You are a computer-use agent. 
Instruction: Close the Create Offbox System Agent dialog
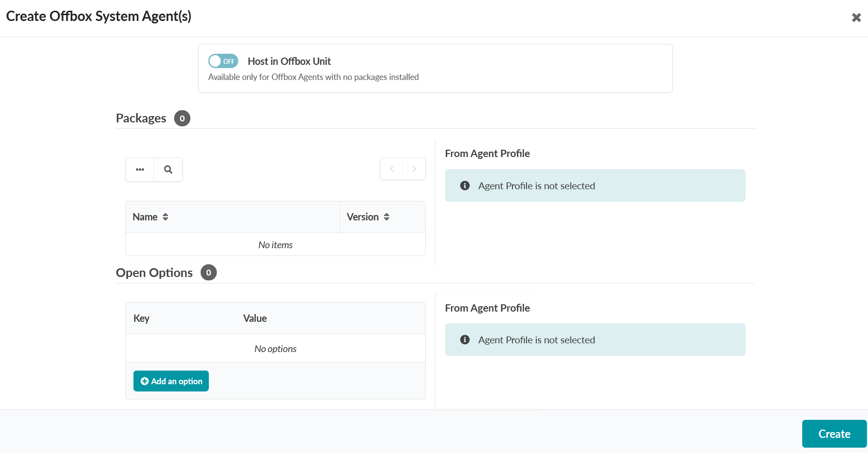tap(856, 18)
